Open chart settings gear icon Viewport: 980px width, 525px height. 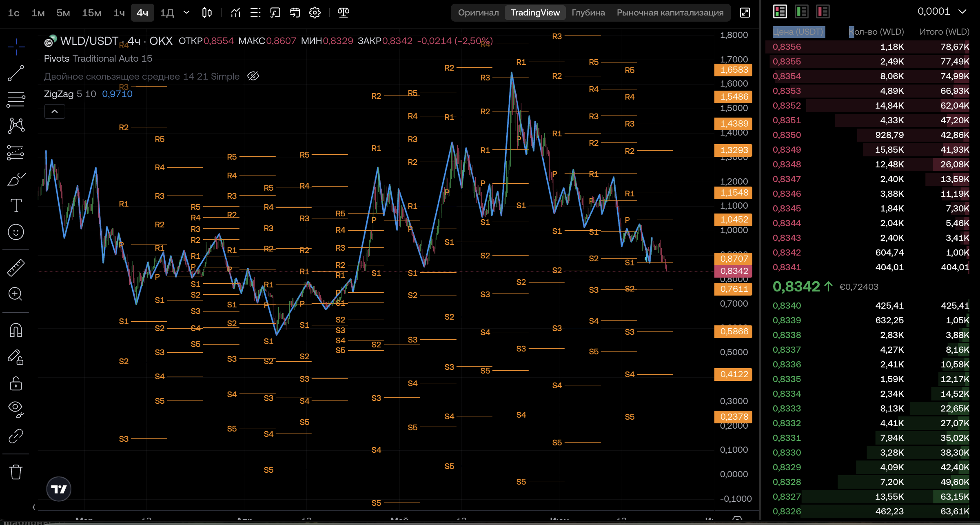tap(315, 13)
